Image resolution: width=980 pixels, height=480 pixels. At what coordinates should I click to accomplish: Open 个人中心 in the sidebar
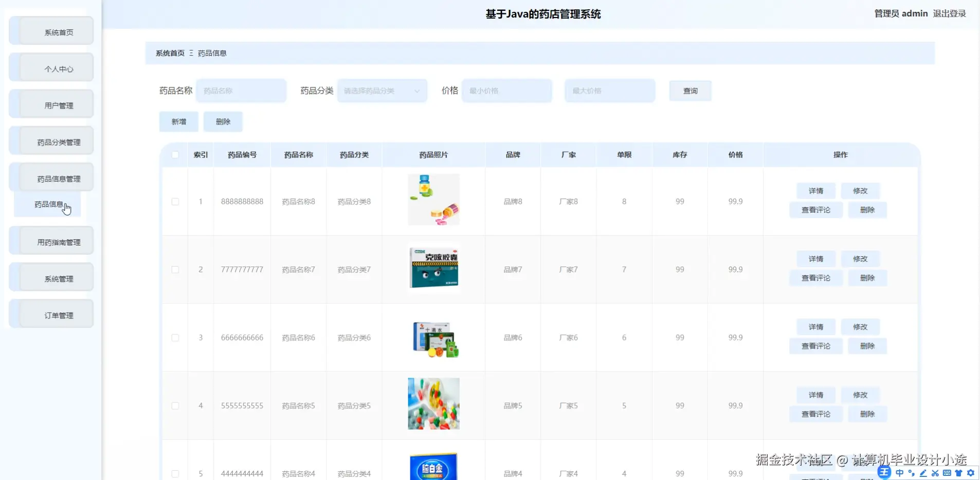coord(51,67)
